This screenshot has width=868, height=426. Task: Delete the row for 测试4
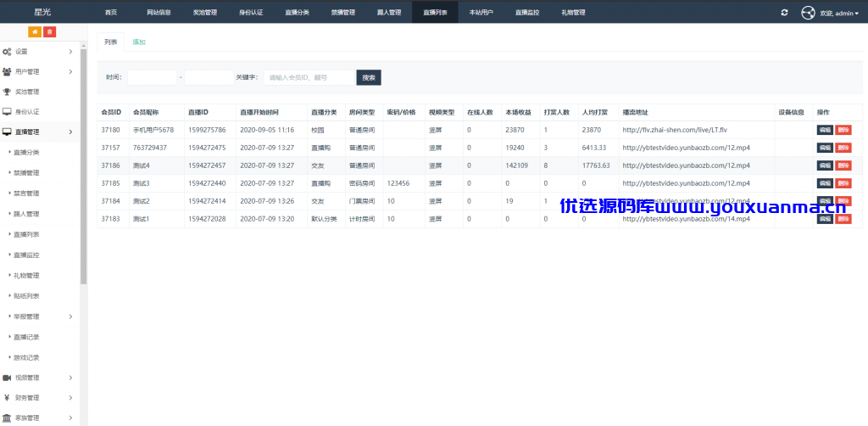(x=843, y=165)
